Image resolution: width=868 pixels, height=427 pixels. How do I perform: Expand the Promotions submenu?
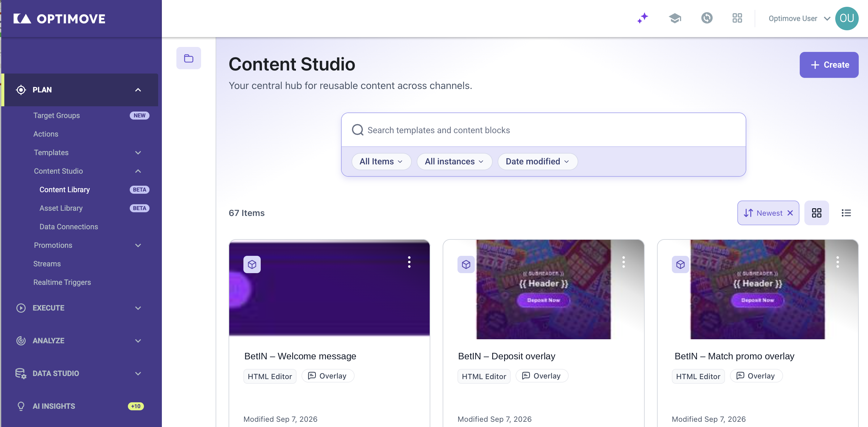[x=138, y=245]
